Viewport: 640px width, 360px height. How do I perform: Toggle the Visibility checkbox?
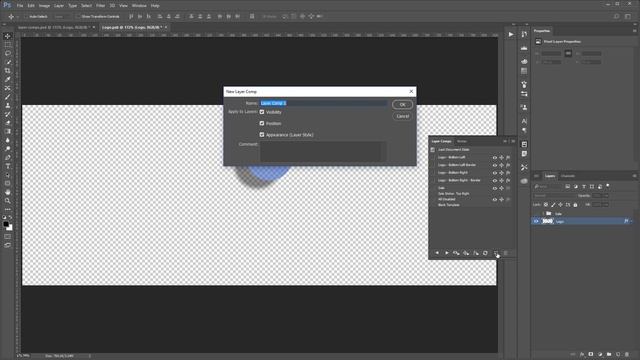pyautogui.click(x=262, y=112)
